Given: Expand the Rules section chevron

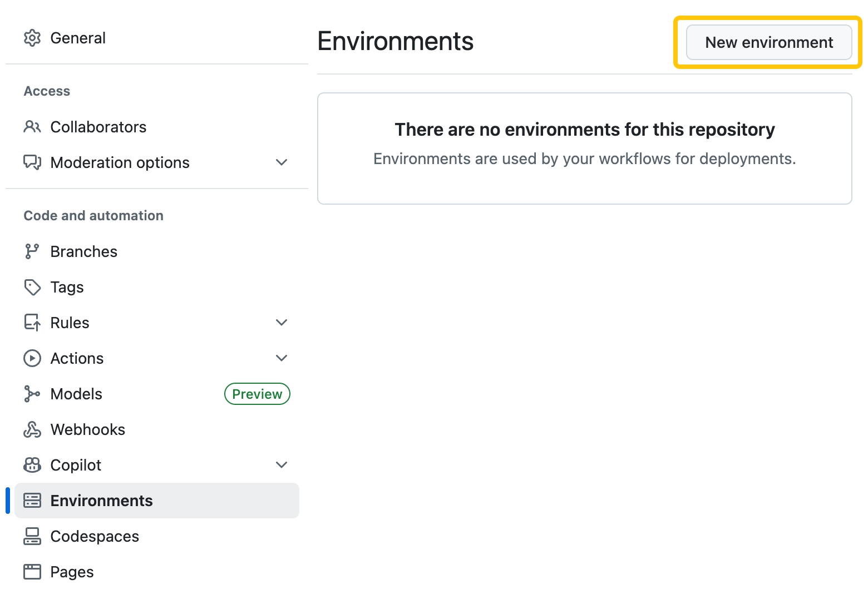Looking at the screenshot, I should coord(282,323).
